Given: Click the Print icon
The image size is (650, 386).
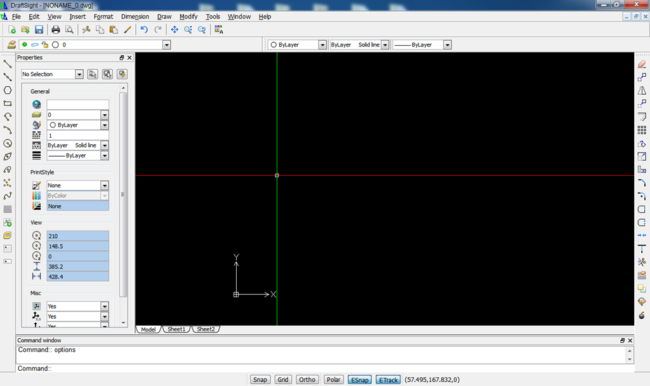Looking at the screenshot, I should tap(56, 29).
